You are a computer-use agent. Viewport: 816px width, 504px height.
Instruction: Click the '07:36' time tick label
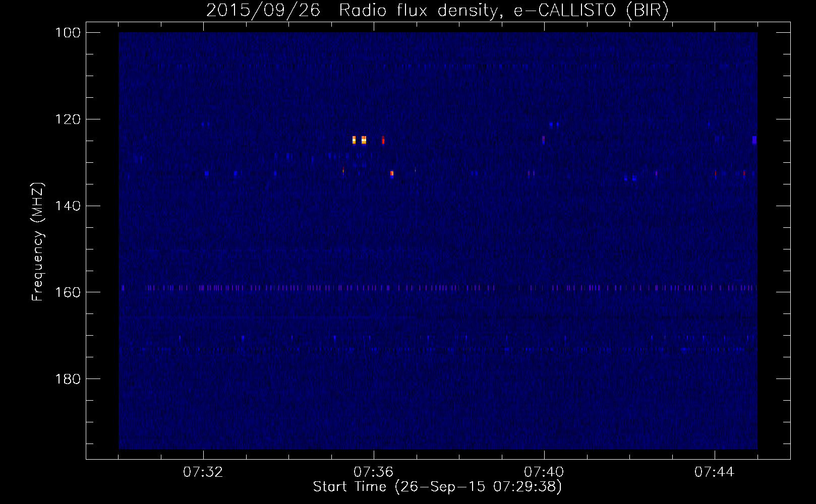coord(374,472)
